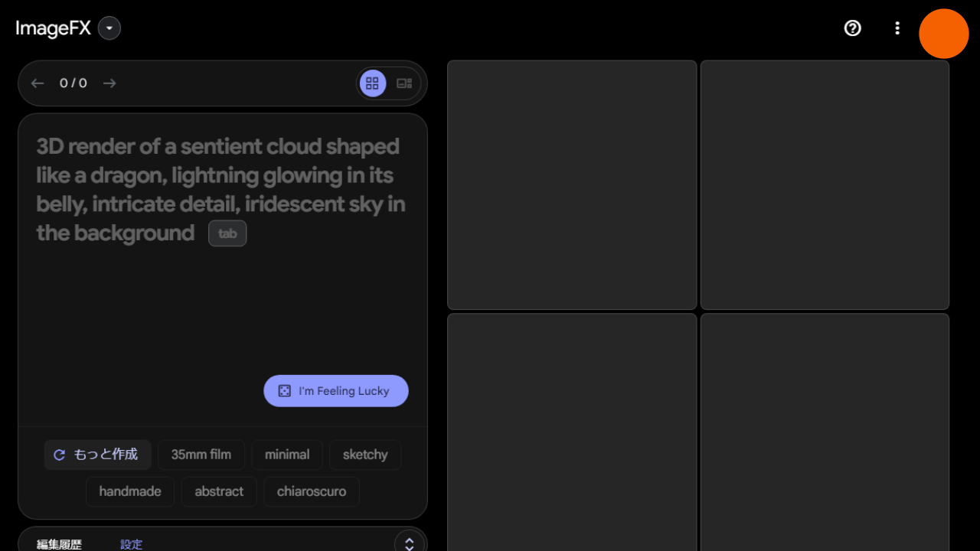The height and width of the screenshot is (551, 980).
Task: Click the prompt text input area
Action: coord(222,291)
